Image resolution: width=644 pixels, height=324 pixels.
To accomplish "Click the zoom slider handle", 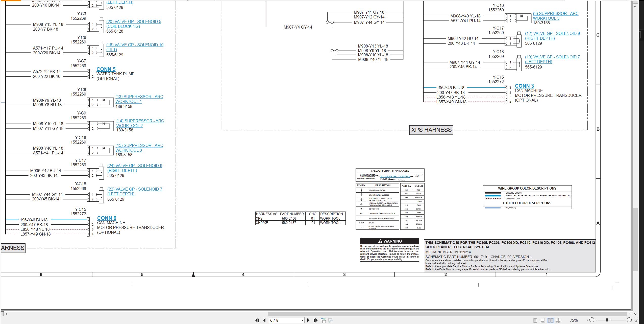I will click(x=607, y=320).
